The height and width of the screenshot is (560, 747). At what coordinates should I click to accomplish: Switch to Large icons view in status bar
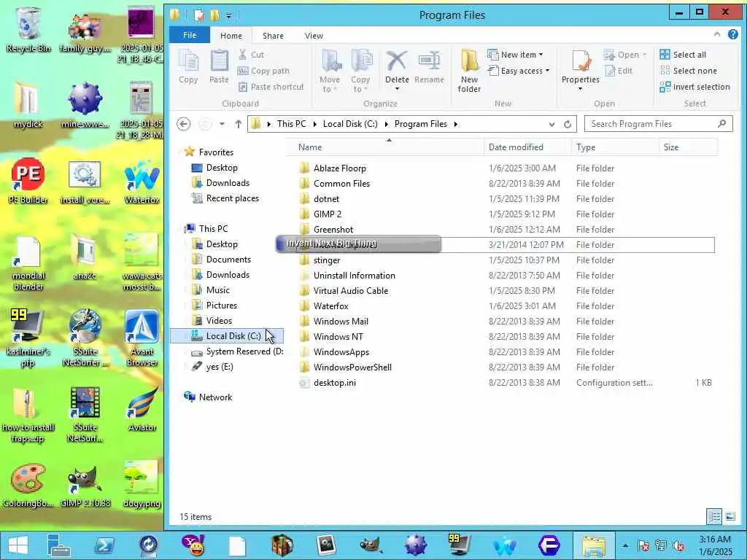(729, 516)
